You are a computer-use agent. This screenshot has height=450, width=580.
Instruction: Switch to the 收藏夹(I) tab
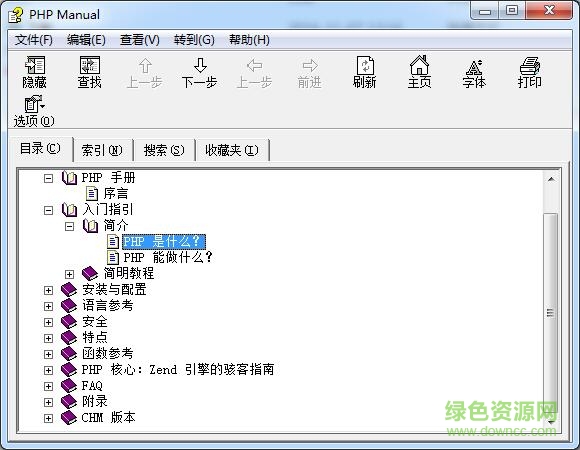pyautogui.click(x=232, y=150)
